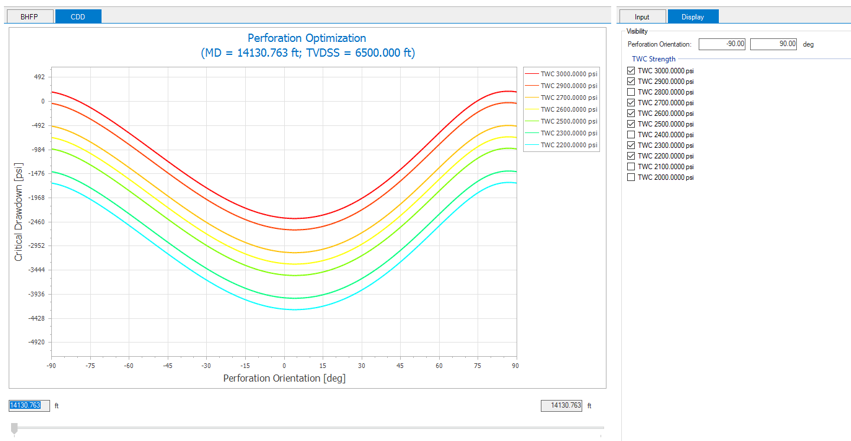Show the TWC 2400.0000 psi curve
The width and height of the screenshot is (851, 441).
click(x=630, y=135)
